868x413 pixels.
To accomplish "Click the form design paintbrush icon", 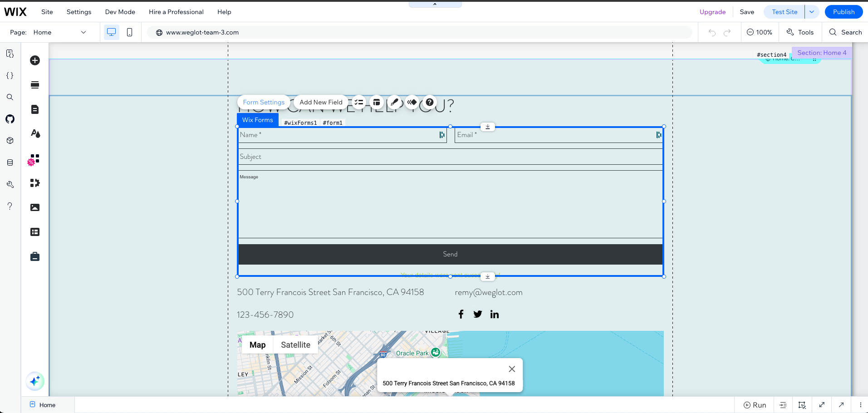I will 394,102.
